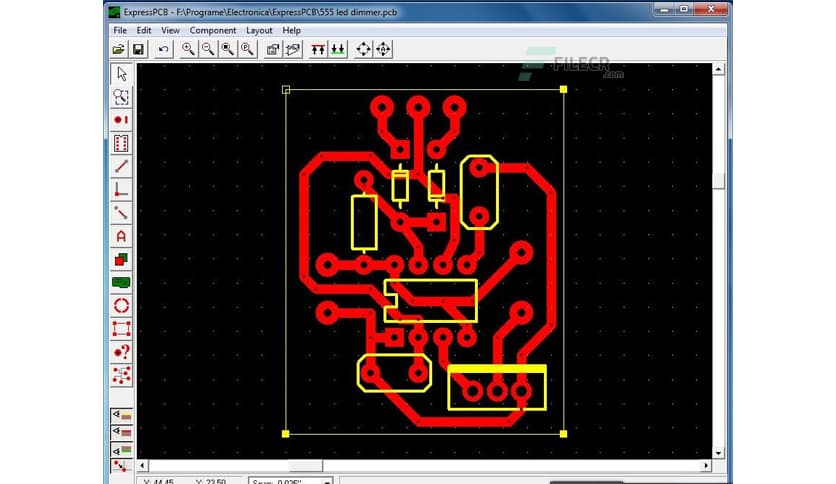Click the horizontal scrollbar left arrow

click(144, 466)
